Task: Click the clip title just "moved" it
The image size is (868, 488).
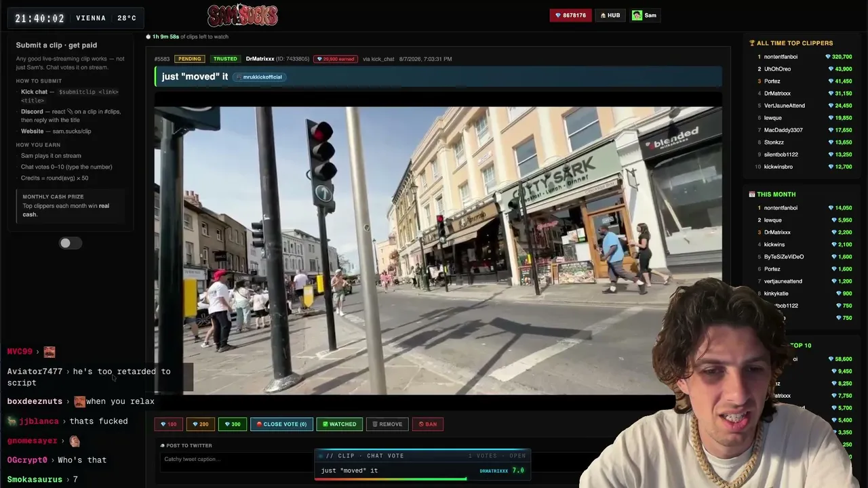Action: (195, 77)
